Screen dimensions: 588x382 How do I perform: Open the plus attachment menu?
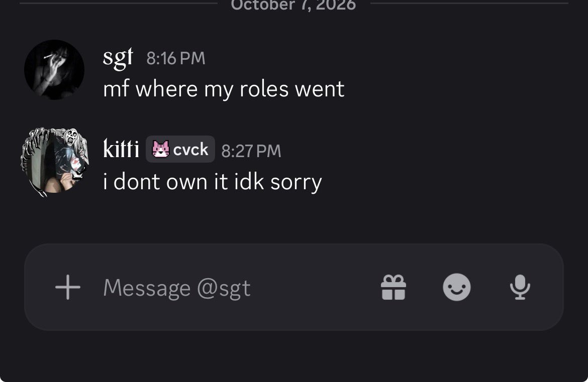click(x=68, y=287)
